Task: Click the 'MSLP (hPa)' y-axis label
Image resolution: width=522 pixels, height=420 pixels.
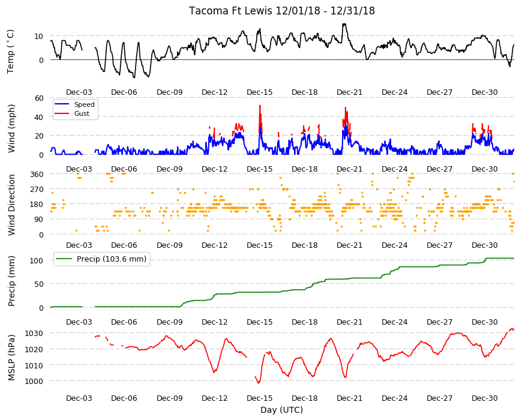Action: (x=11, y=357)
